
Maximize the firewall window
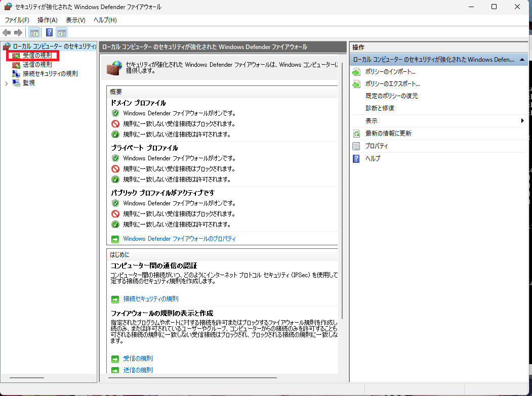(x=494, y=7)
